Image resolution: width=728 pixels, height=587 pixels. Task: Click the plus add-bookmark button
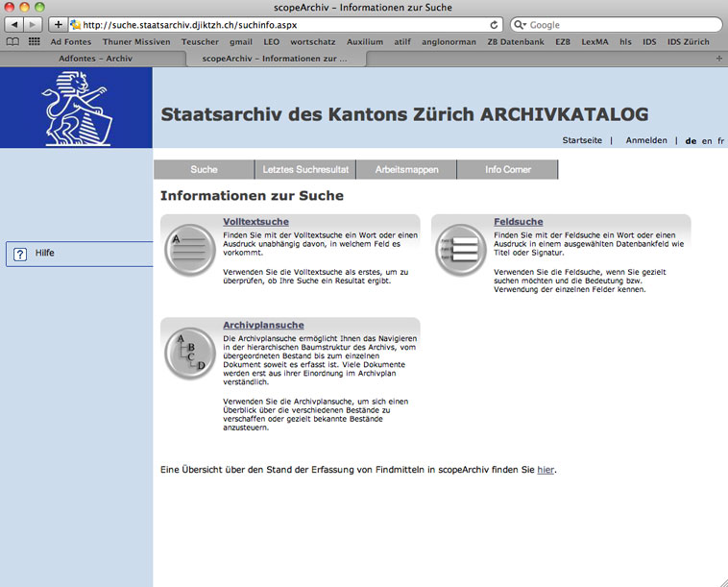pos(58,25)
